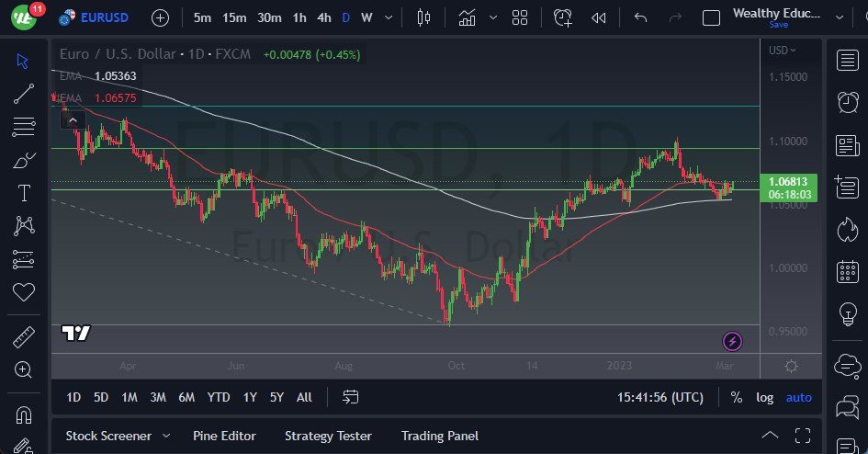The image size is (868, 454).
Task: Select the 4h timeframe button
Action: 323,17
